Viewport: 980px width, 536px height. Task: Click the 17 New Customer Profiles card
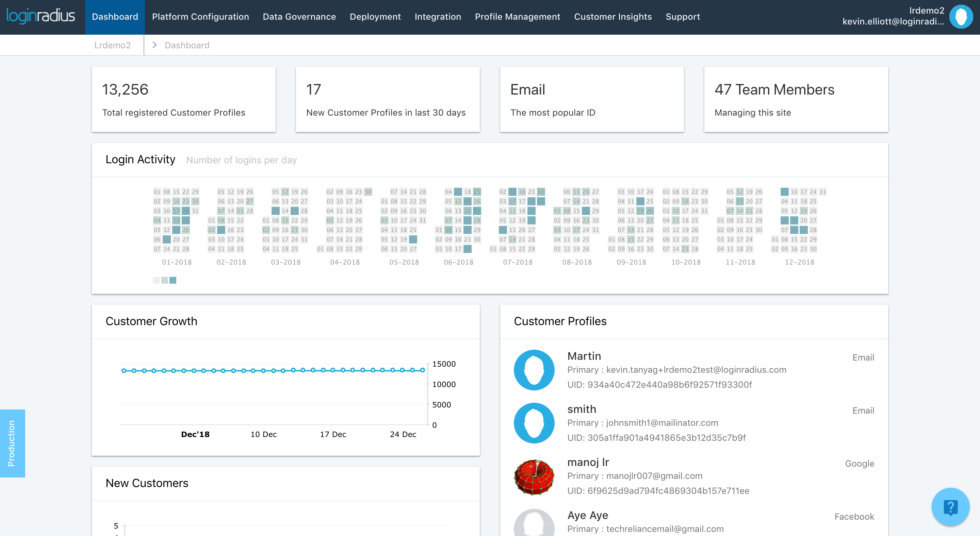(x=387, y=99)
